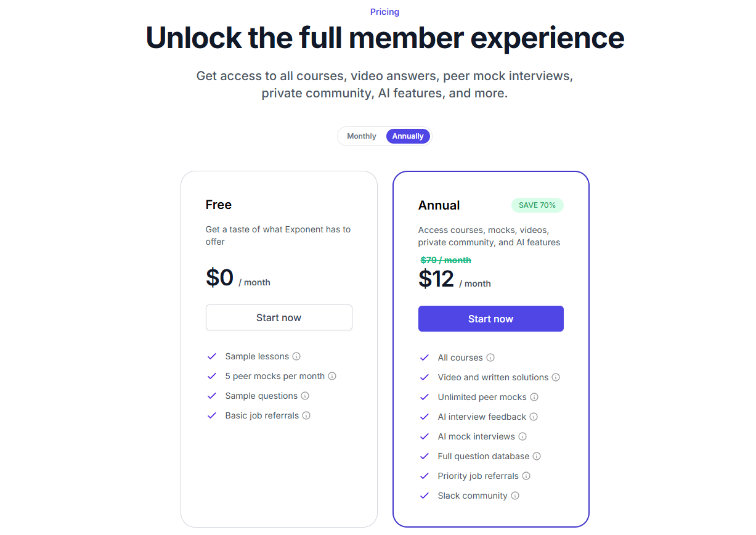Show info for AI mock interviews
756x535 pixels.
click(522, 436)
